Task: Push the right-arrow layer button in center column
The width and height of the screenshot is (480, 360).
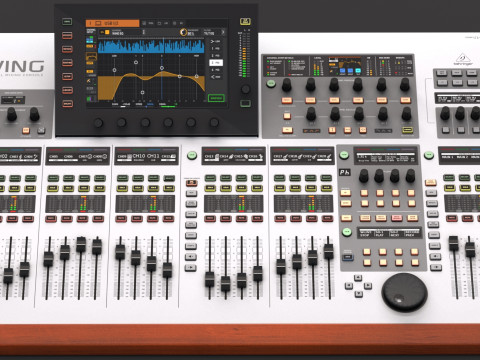Action: click(191, 267)
